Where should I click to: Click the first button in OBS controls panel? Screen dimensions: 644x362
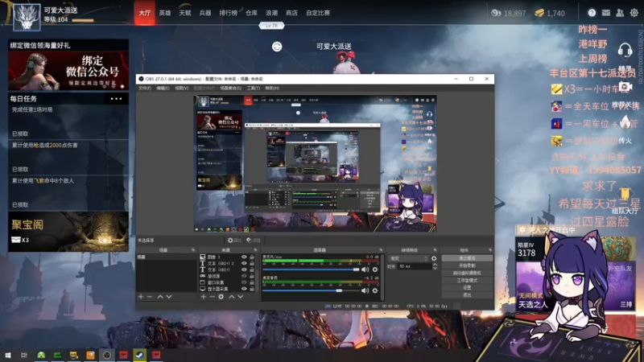(467, 258)
